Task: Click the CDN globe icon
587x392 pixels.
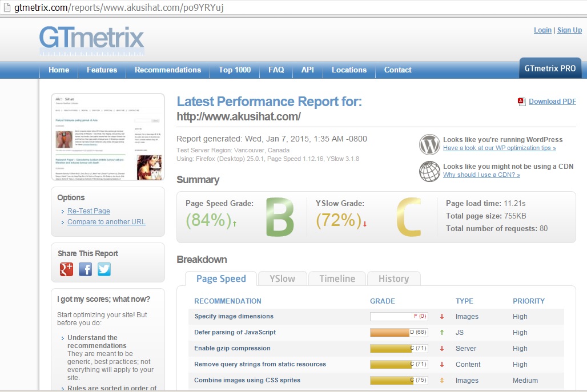Action: pos(429,171)
